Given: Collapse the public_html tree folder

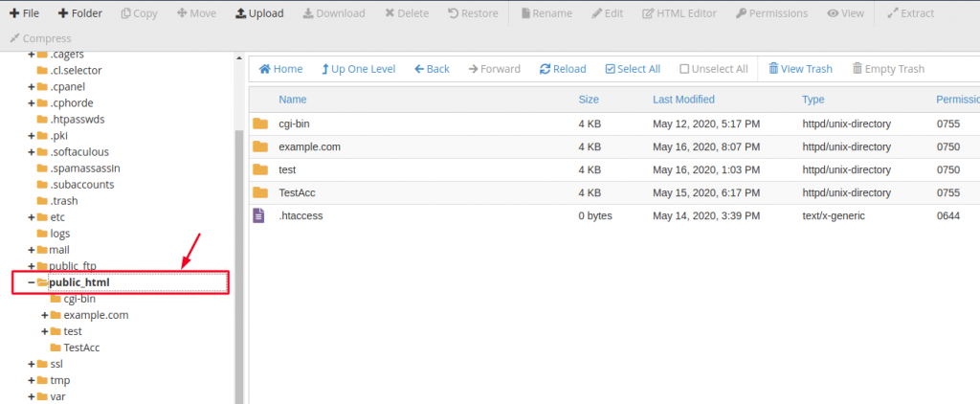Looking at the screenshot, I should click(x=32, y=282).
